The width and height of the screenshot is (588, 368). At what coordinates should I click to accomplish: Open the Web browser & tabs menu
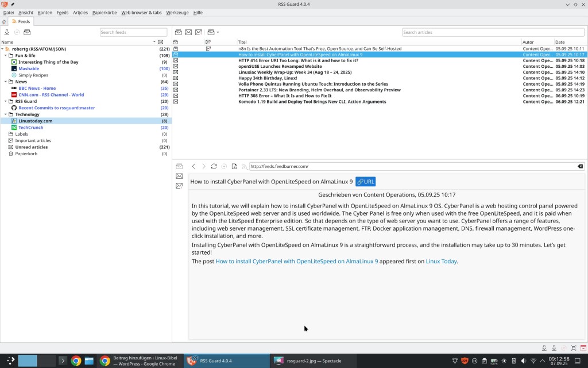(141, 13)
